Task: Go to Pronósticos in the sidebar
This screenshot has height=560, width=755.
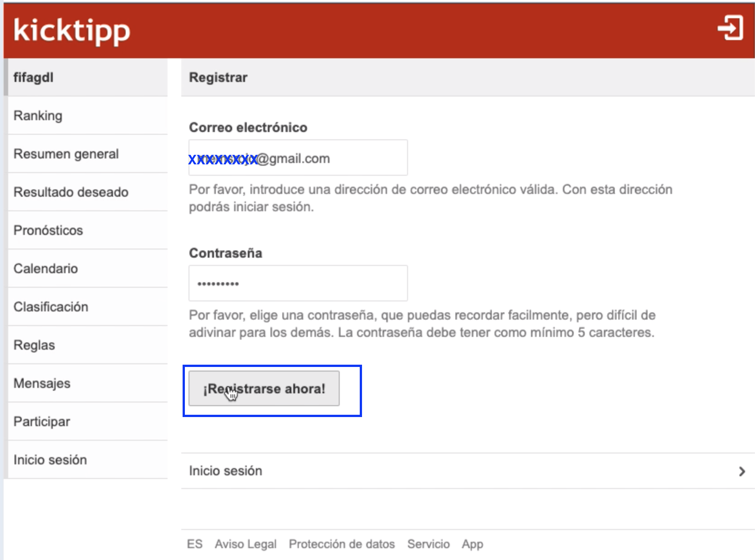Action: [48, 230]
